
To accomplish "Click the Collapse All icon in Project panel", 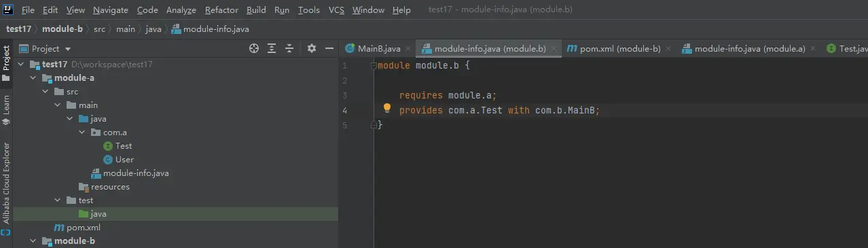I will (289, 48).
